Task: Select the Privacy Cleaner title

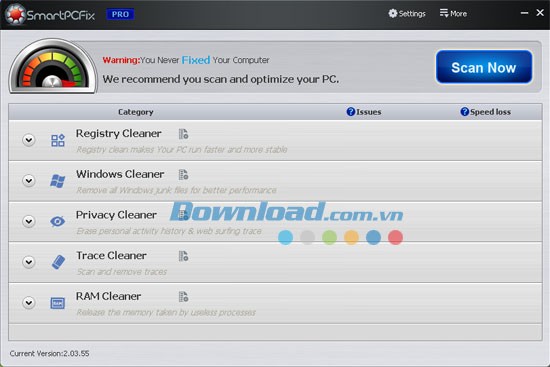Action: 116,215
